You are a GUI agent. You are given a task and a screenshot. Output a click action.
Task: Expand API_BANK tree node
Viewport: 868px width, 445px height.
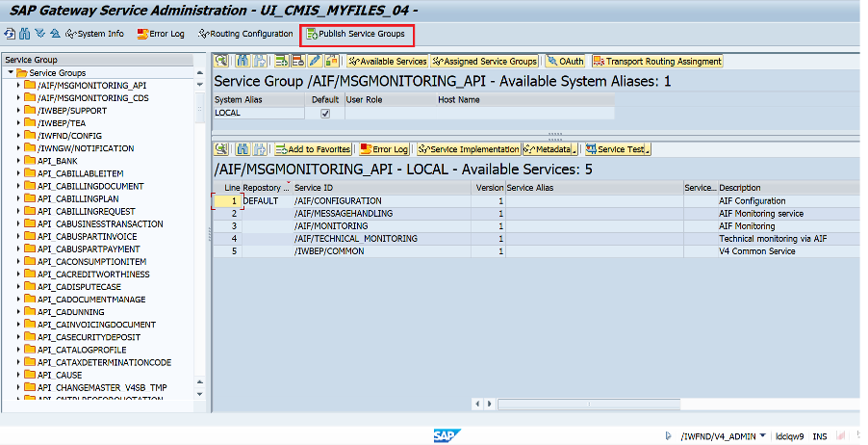(18, 161)
